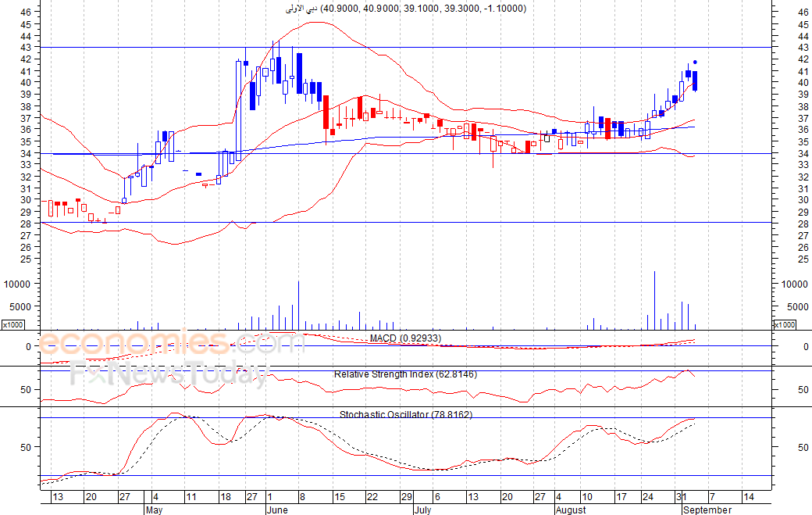Screen dimensions: 812x515
Task: Click price label 25 on left axis
Action: click(26, 259)
